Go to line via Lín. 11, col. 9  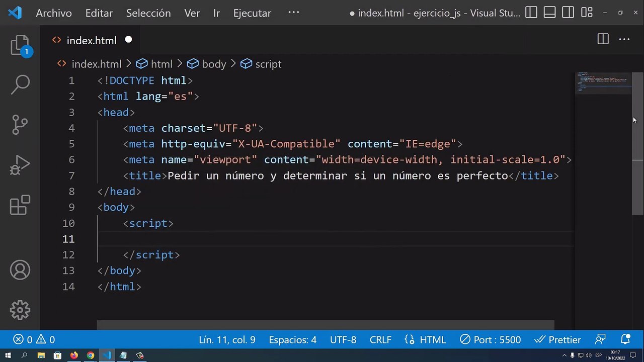tap(227, 339)
